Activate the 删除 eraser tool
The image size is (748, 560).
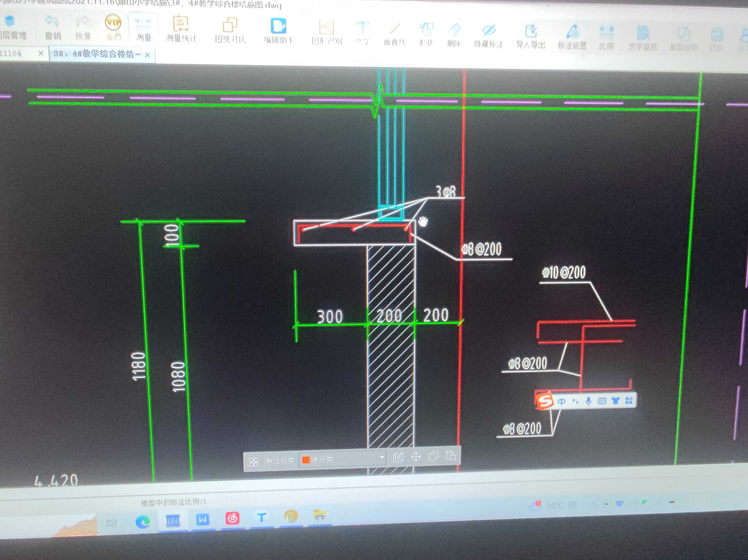click(454, 35)
